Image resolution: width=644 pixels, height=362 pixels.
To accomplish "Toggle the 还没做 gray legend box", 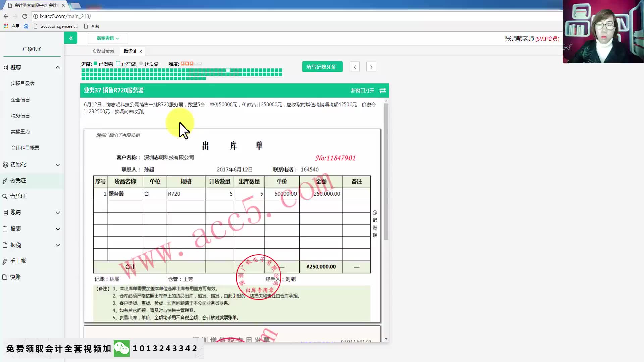I will click(x=141, y=63).
